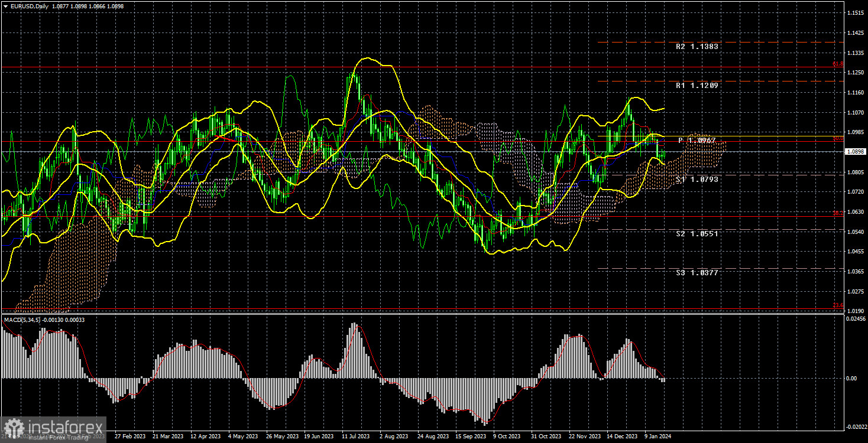Click the 1.0720 price axis value
Viewport: 868px width, 443px height.
[856, 192]
